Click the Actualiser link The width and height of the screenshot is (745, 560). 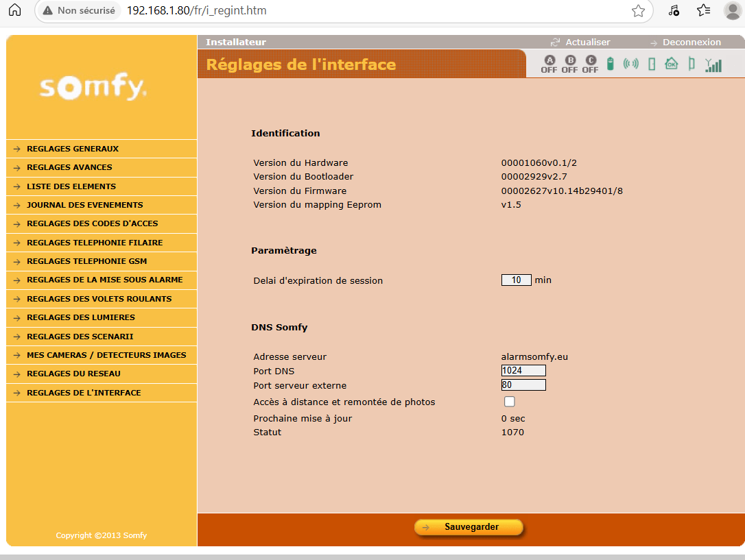point(587,42)
